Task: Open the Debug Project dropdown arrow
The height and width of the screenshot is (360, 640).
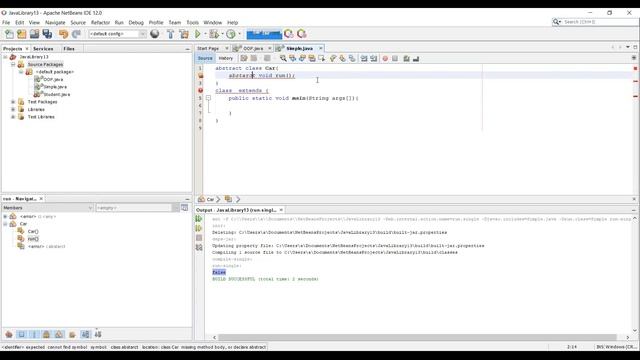Action: 222,34
